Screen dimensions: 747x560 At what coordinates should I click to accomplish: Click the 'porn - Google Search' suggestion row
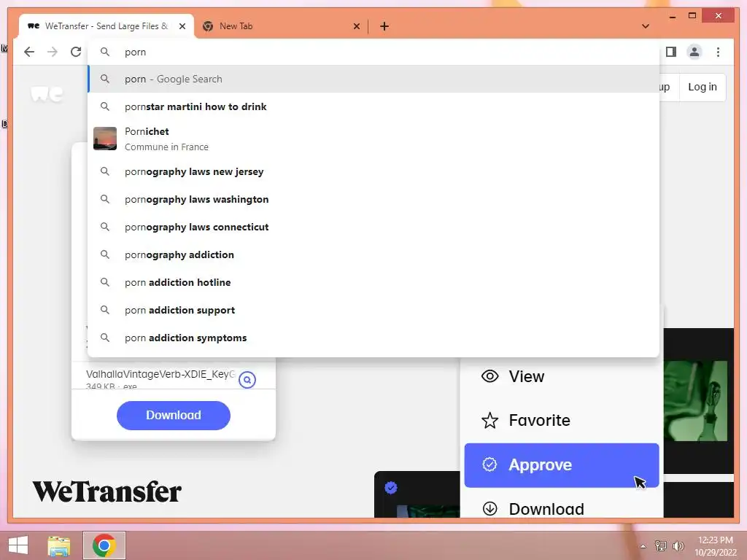tap(373, 79)
